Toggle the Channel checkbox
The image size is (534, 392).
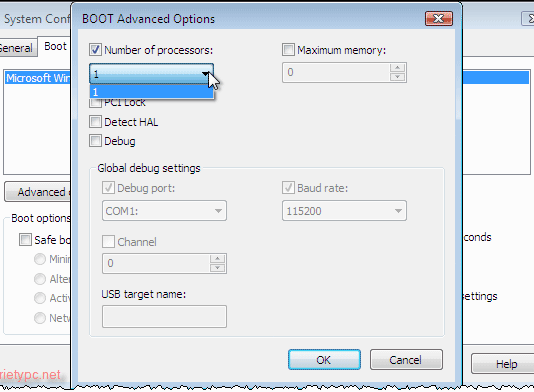(x=108, y=241)
